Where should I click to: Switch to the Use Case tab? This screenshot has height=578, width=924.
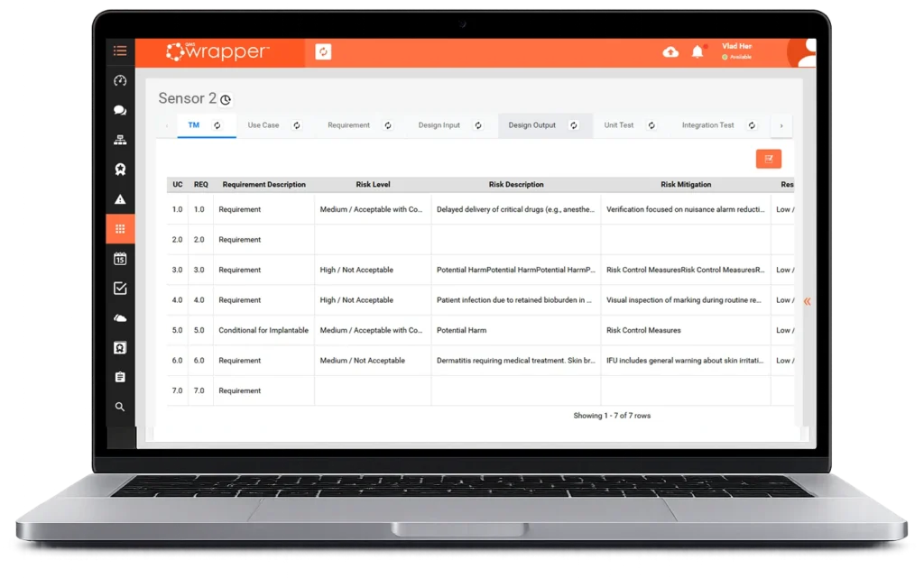263,125
